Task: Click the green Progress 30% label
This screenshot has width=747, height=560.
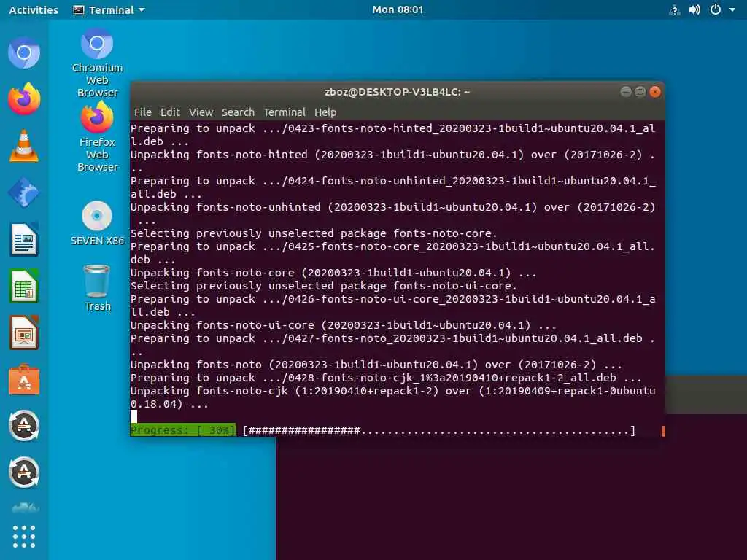Action: (x=183, y=430)
